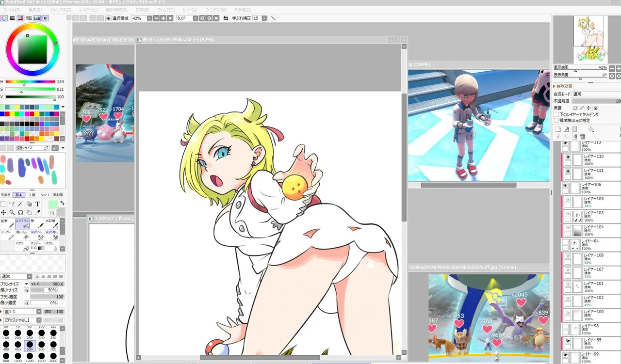Toggle the scratchpad panel icon
The image size is (621, 364).
pyautogui.click(x=45, y=18)
